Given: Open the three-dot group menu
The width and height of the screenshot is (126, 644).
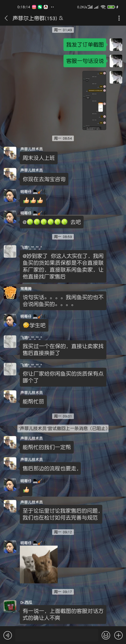Looking at the screenshot, I should click(x=119, y=18).
